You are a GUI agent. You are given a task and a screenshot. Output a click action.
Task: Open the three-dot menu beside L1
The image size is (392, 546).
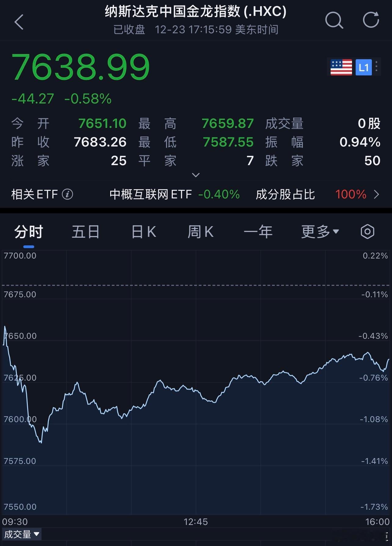click(x=377, y=67)
